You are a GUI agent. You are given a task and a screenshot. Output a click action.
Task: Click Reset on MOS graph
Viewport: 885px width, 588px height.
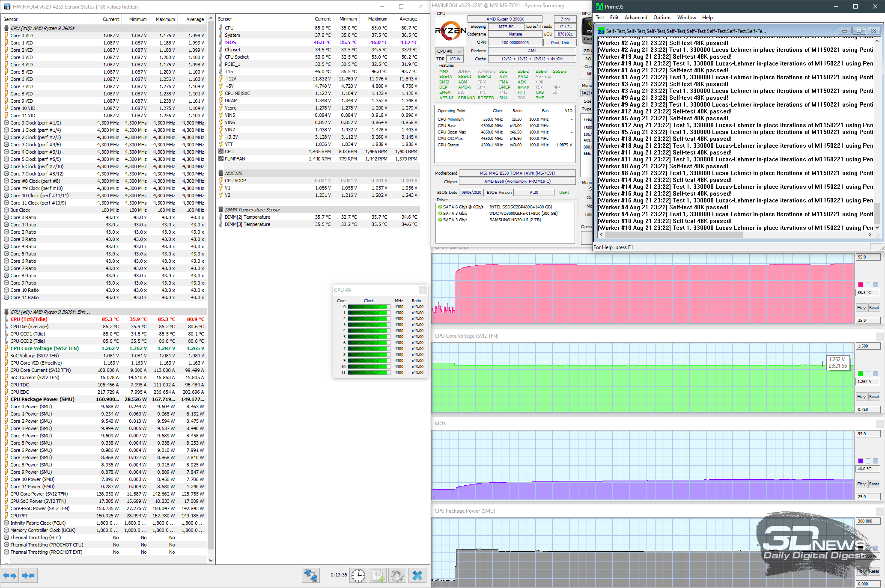pyautogui.click(x=874, y=484)
